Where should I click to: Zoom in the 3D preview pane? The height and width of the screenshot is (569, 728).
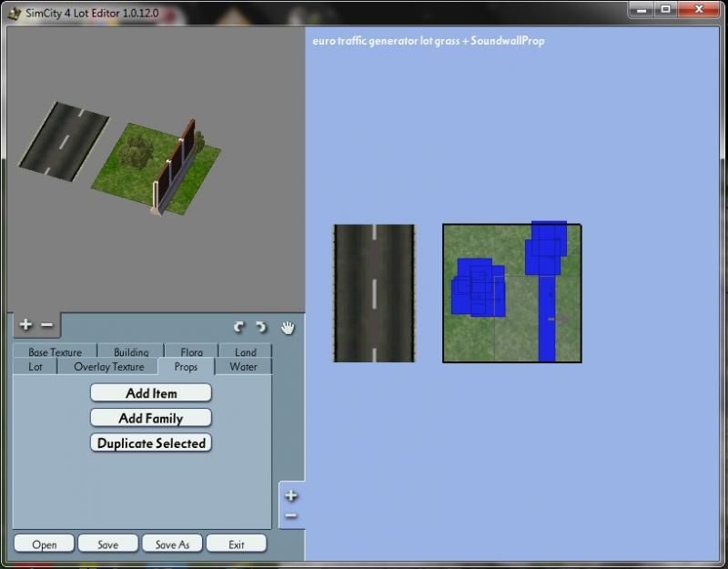pyautogui.click(x=25, y=324)
